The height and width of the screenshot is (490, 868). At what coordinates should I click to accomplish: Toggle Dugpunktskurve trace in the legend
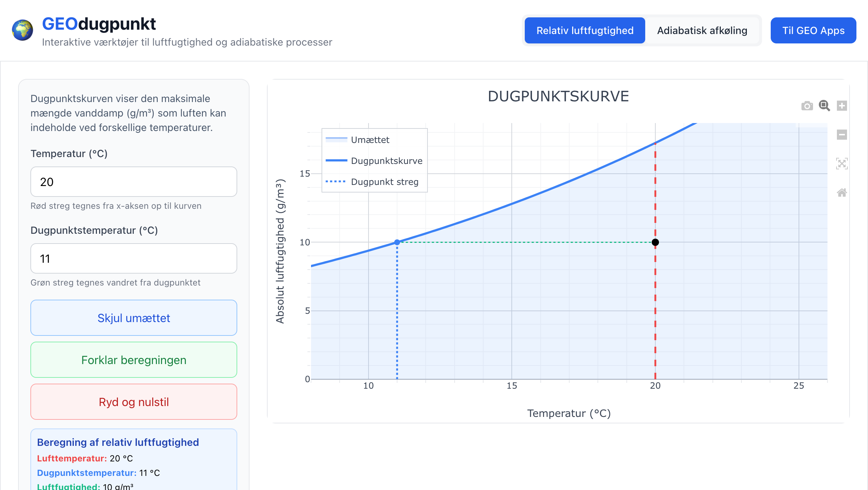coord(386,161)
